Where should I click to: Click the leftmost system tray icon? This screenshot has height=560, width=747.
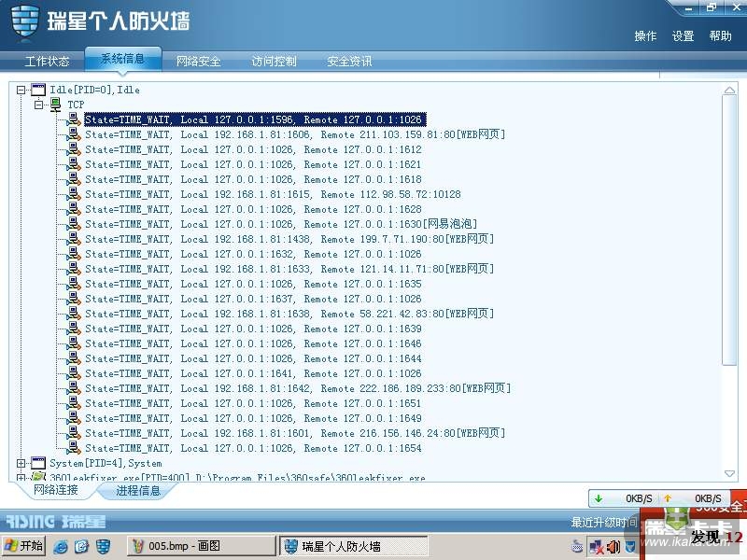[x=577, y=547]
